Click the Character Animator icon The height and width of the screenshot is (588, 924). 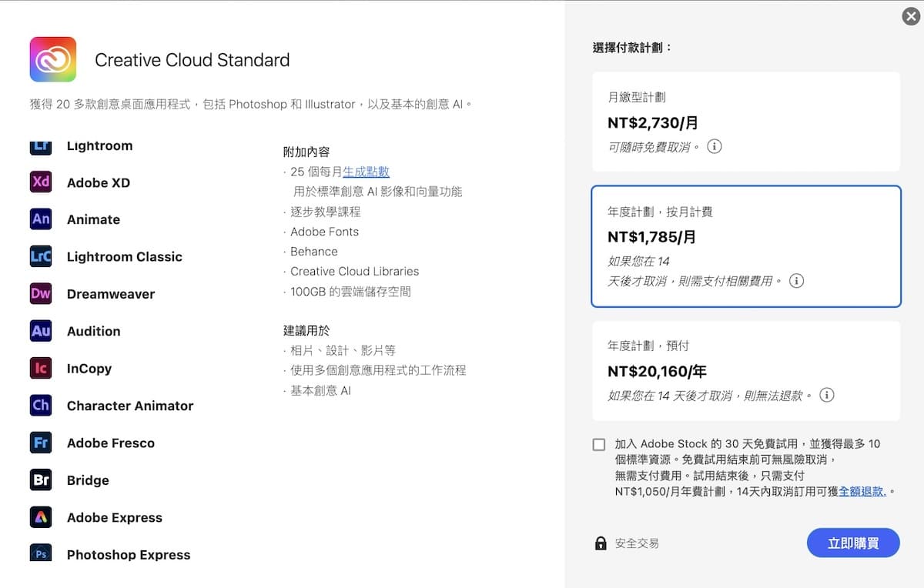(x=41, y=406)
